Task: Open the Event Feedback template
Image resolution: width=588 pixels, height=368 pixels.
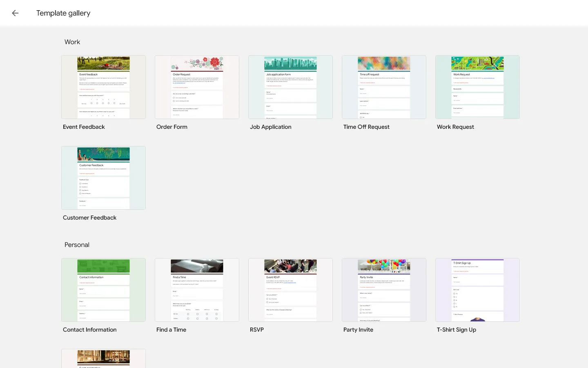Action: [x=103, y=87]
